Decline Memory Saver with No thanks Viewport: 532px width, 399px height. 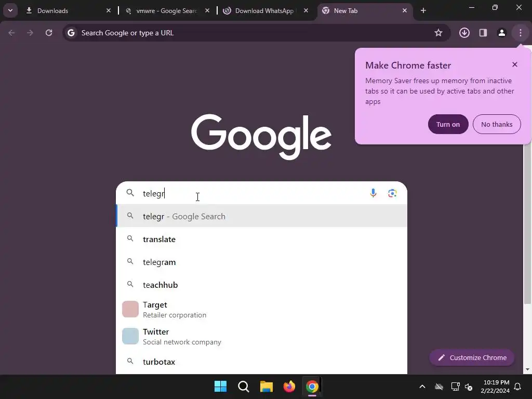click(x=497, y=124)
